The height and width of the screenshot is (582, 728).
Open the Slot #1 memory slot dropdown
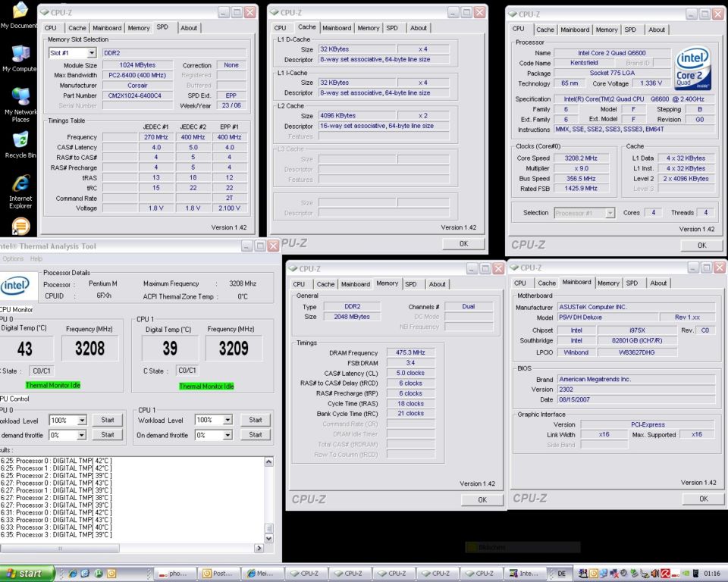pos(92,53)
